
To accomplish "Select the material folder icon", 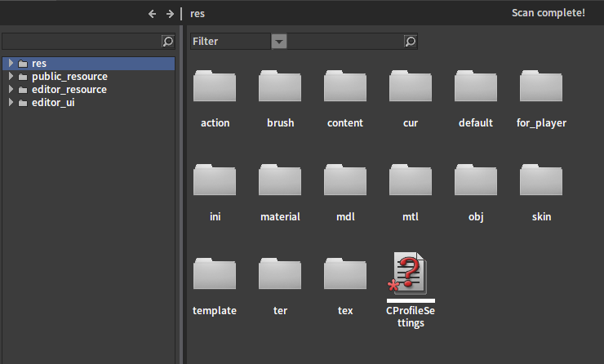I will 280,180.
